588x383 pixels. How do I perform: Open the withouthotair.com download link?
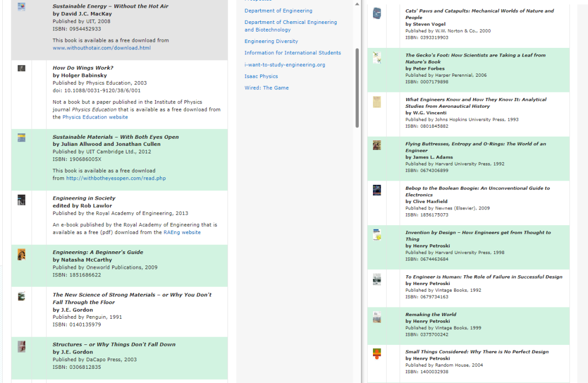coord(102,48)
